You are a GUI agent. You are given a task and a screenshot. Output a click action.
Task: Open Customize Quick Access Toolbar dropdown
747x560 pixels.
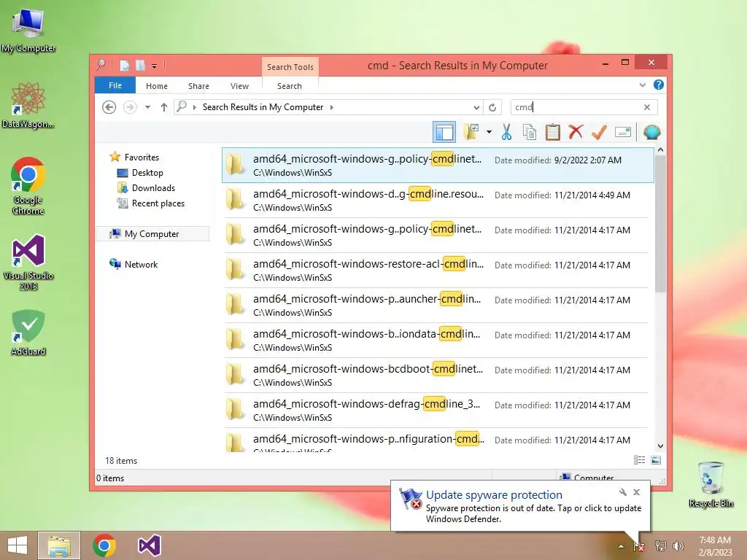155,66
